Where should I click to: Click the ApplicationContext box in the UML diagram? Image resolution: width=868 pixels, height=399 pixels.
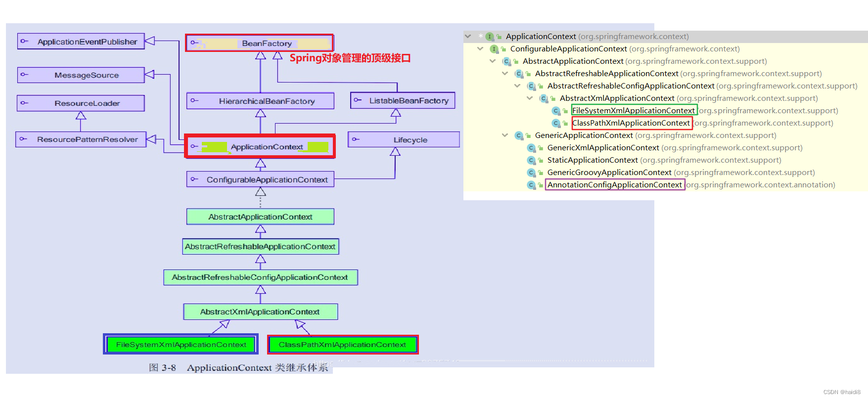click(x=260, y=146)
